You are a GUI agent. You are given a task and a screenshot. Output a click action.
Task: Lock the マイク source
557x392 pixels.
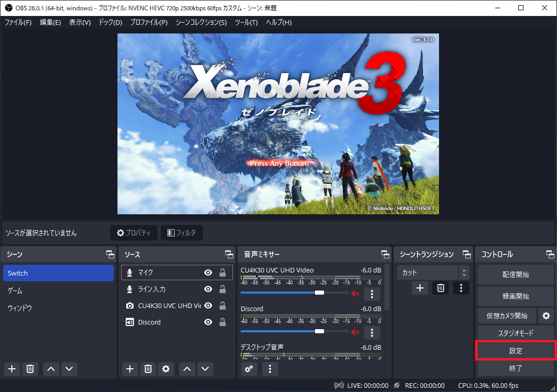click(x=223, y=272)
